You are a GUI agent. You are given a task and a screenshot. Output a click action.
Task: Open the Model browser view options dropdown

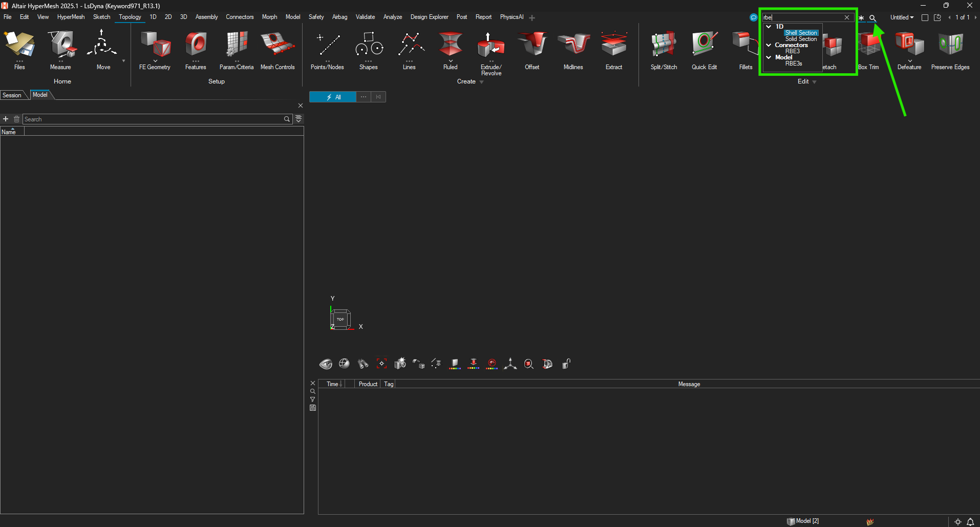pos(299,119)
